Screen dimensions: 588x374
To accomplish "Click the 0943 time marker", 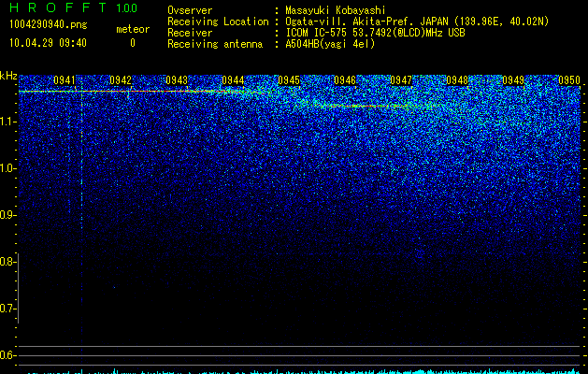I will point(177,79).
